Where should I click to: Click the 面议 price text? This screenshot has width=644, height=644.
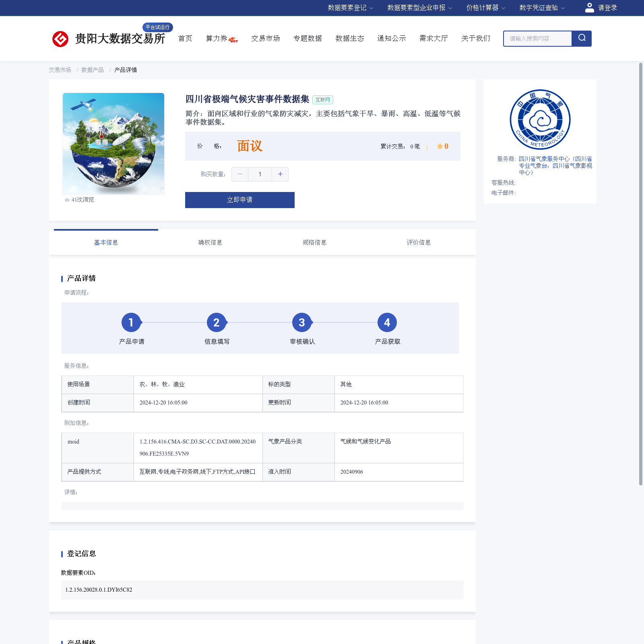click(x=250, y=146)
